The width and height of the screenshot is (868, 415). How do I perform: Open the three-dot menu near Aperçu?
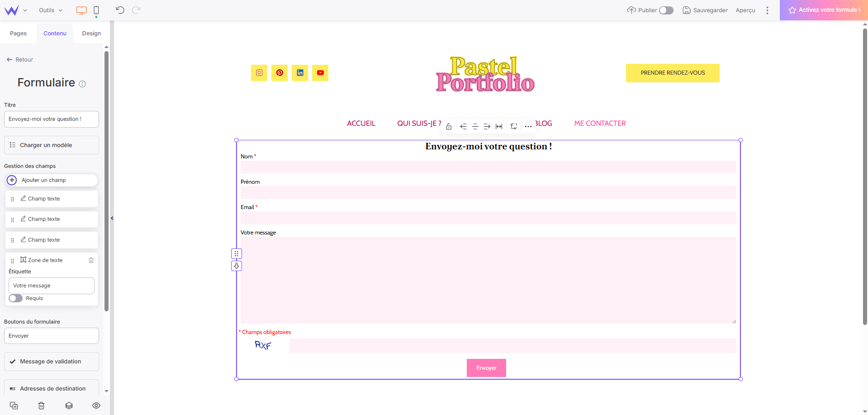click(x=767, y=10)
